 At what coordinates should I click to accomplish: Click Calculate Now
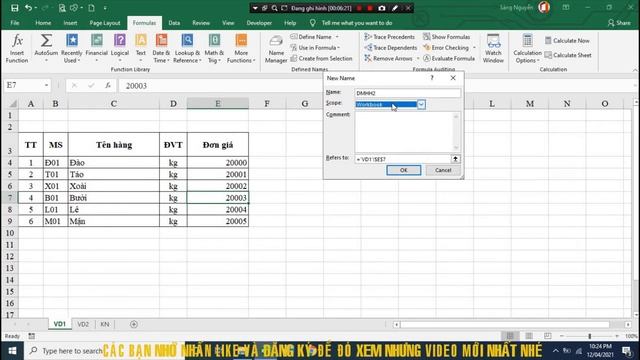567,40
